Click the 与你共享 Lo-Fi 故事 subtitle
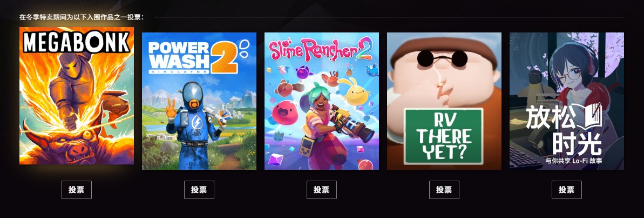 [573, 161]
